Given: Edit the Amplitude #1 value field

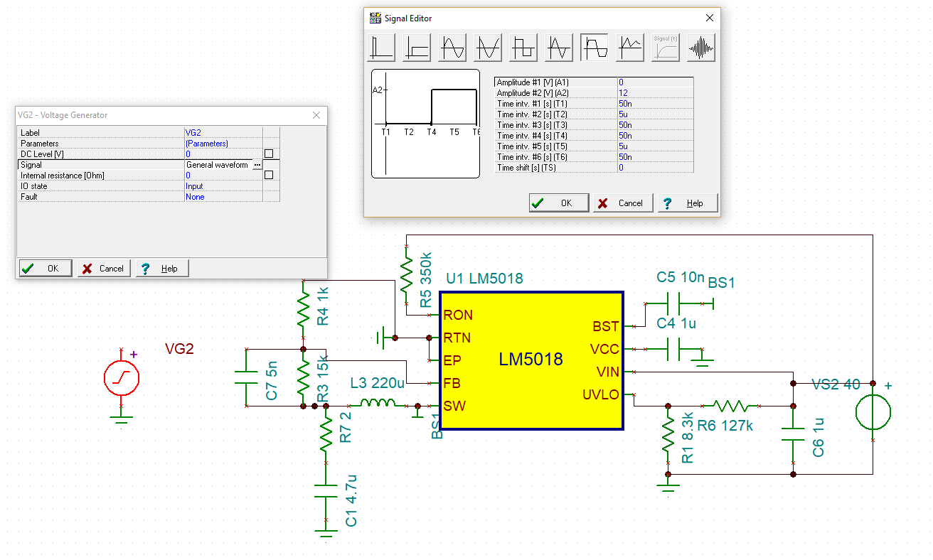Looking at the screenshot, I should pyautogui.click(x=655, y=82).
